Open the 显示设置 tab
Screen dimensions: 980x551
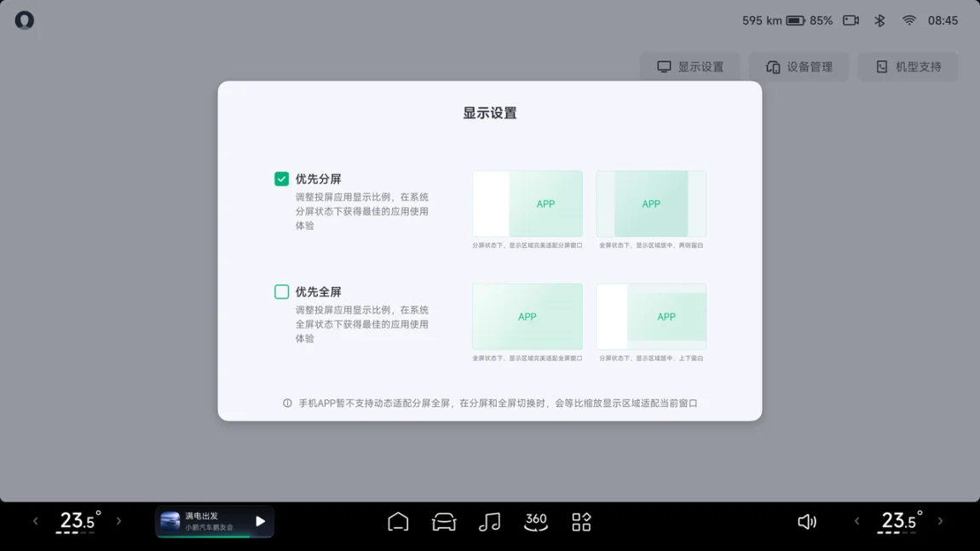tap(689, 67)
